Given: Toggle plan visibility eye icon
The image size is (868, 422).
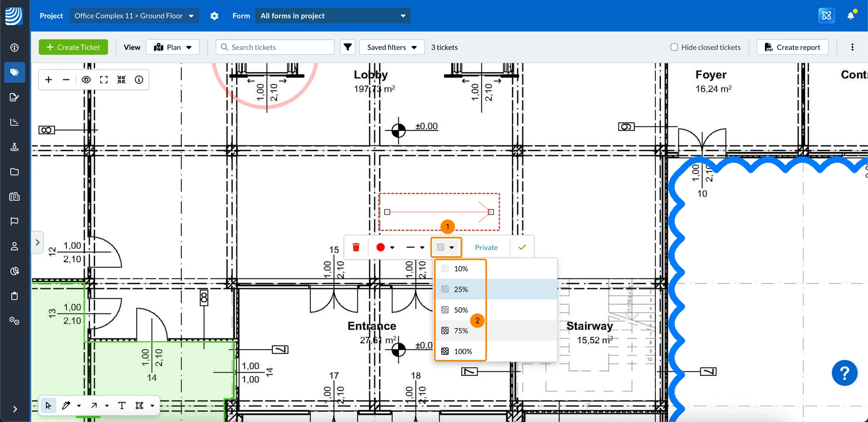Looking at the screenshot, I should [86, 80].
